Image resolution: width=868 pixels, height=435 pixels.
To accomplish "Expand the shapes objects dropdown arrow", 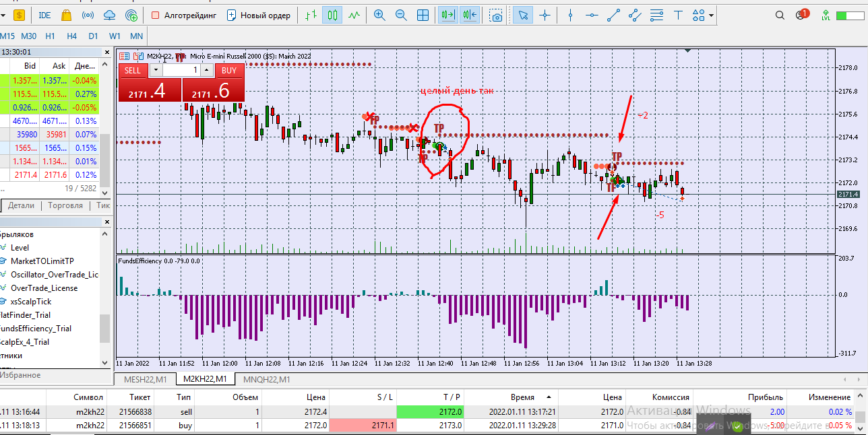I will tap(712, 15).
